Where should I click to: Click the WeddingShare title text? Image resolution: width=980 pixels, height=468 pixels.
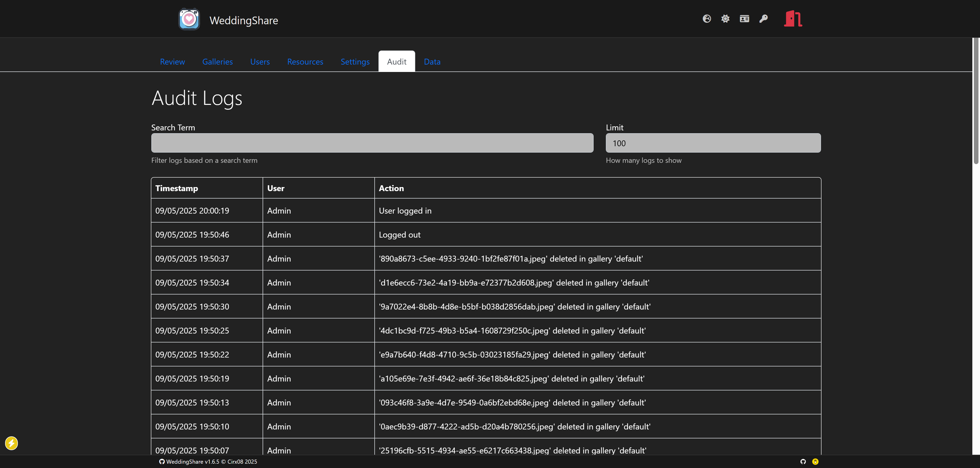(x=243, y=21)
